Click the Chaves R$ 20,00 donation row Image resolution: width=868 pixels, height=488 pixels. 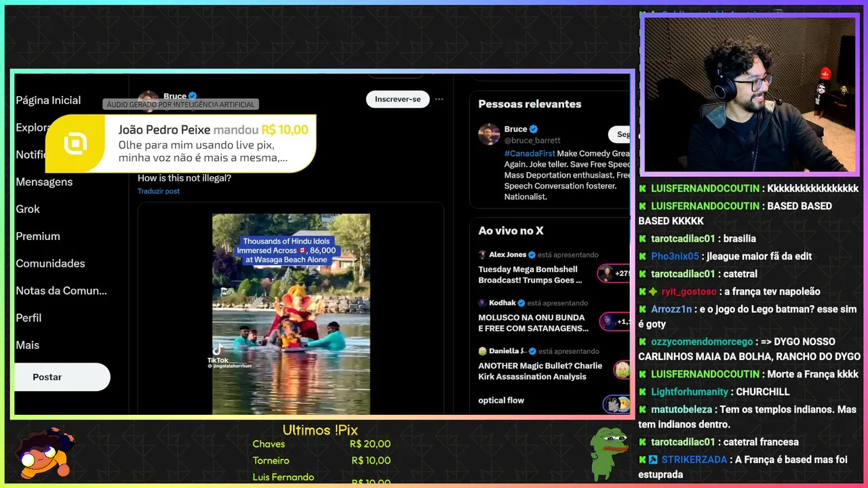click(321, 444)
